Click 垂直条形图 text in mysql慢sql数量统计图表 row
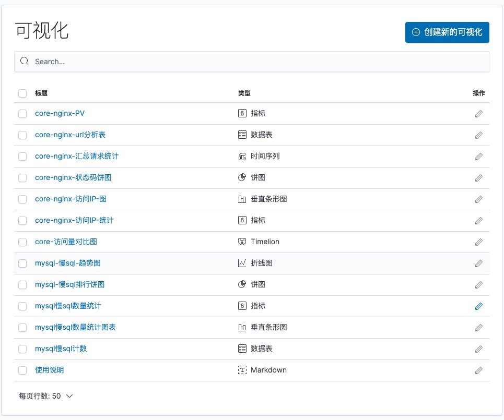 (x=269, y=327)
